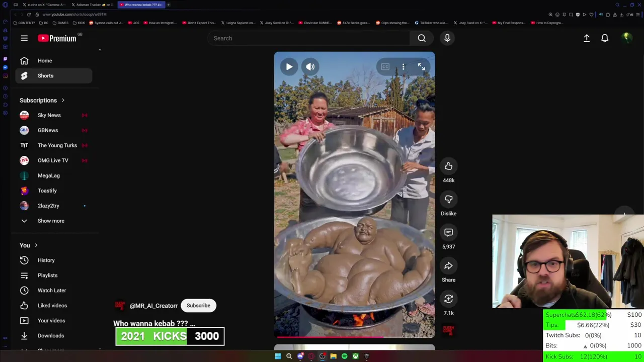Image resolution: width=644 pixels, height=362 pixels.
Task: Select Shorts in the sidebar
Action: (54, 76)
